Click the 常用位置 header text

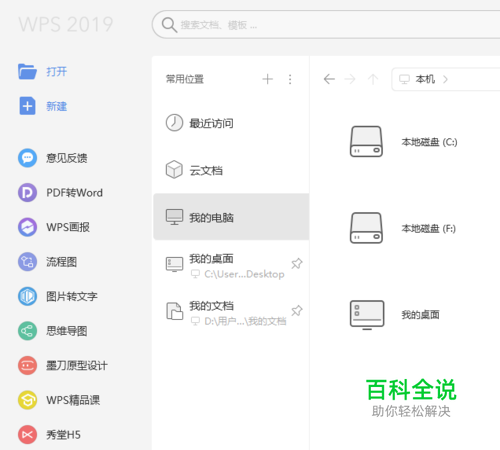(x=185, y=79)
